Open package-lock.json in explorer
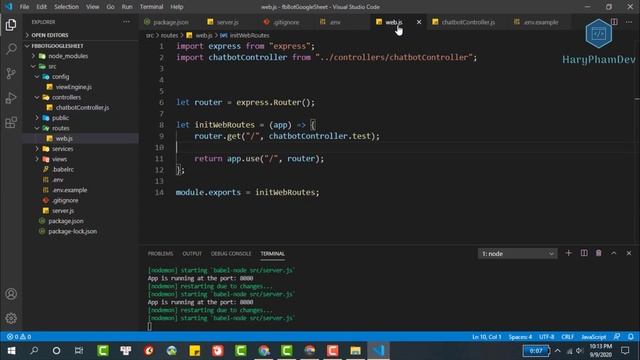This screenshot has width=640, height=360. point(73,231)
